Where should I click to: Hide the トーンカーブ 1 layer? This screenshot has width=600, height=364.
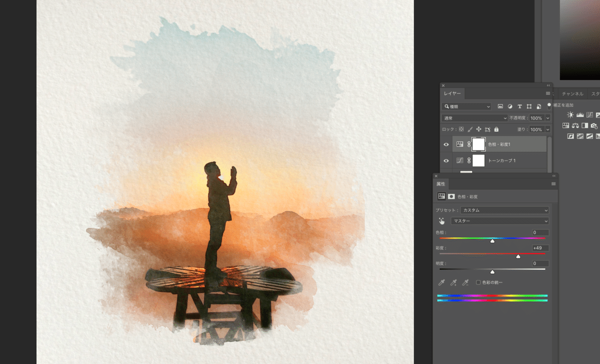(446, 160)
